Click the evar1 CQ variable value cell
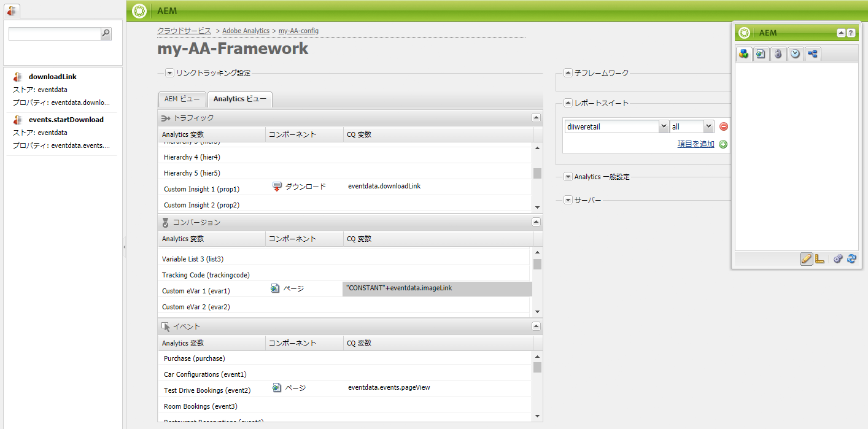The width and height of the screenshot is (868, 429). coord(437,289)
